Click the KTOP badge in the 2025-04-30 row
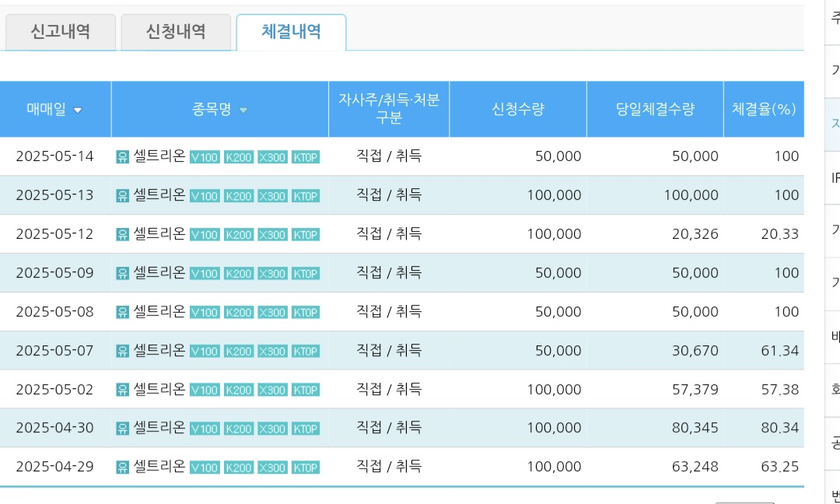The height and width of the screenshot is (504, 840). click(x=306, y=429)
